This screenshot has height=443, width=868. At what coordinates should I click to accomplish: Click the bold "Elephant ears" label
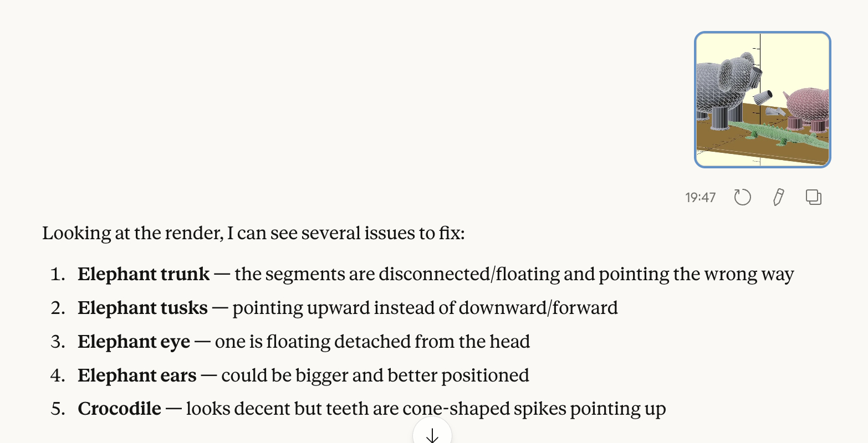coord(137,375)
